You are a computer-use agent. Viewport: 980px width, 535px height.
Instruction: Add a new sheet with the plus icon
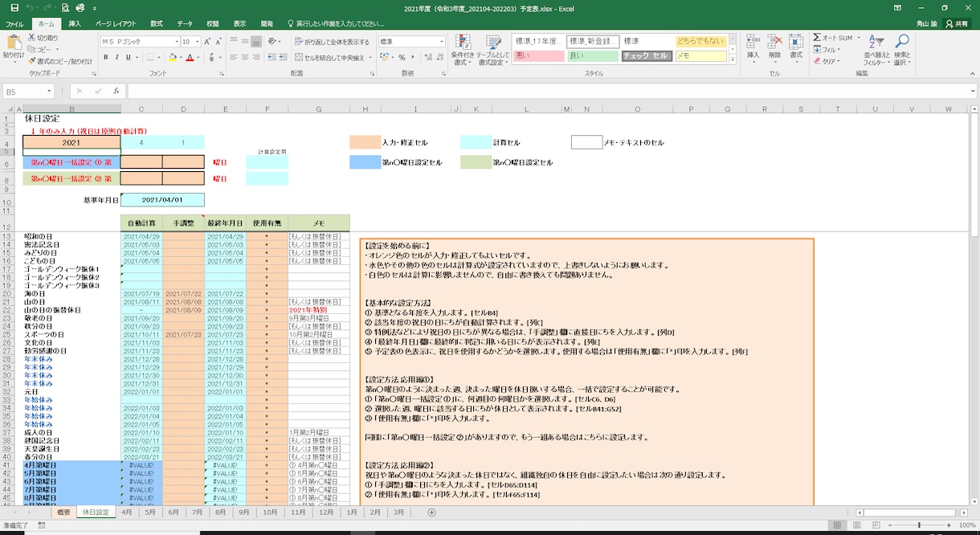(x=432, y=513)
